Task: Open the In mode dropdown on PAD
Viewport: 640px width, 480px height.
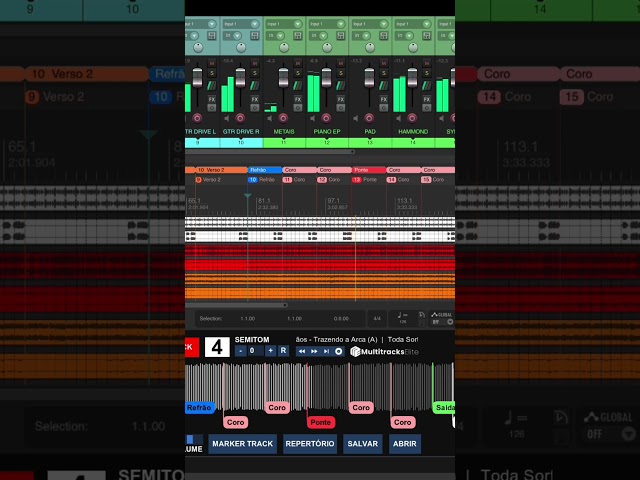Action: [367, 36]
